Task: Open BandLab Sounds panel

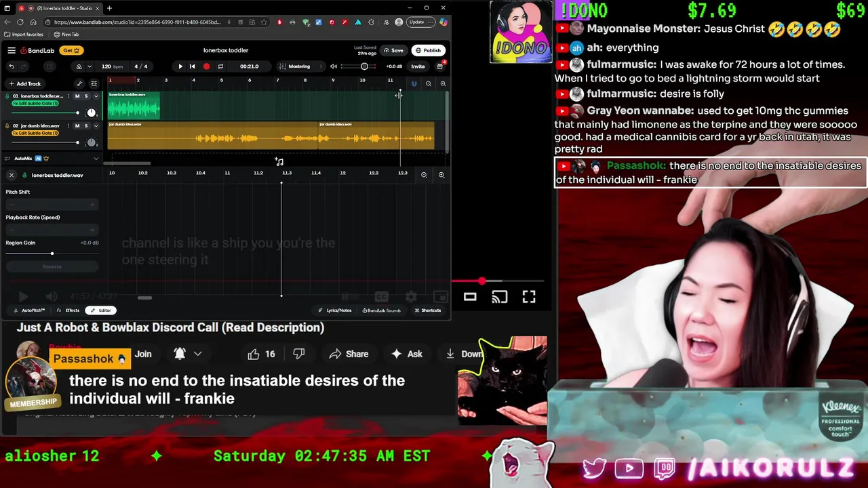Action: pos(382,310)
